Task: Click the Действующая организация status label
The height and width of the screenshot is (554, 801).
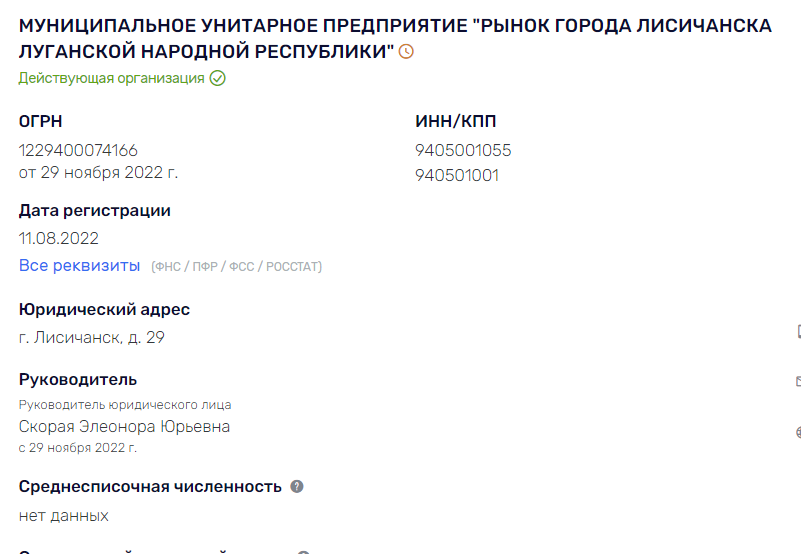Action: click(x=111, y=78)
